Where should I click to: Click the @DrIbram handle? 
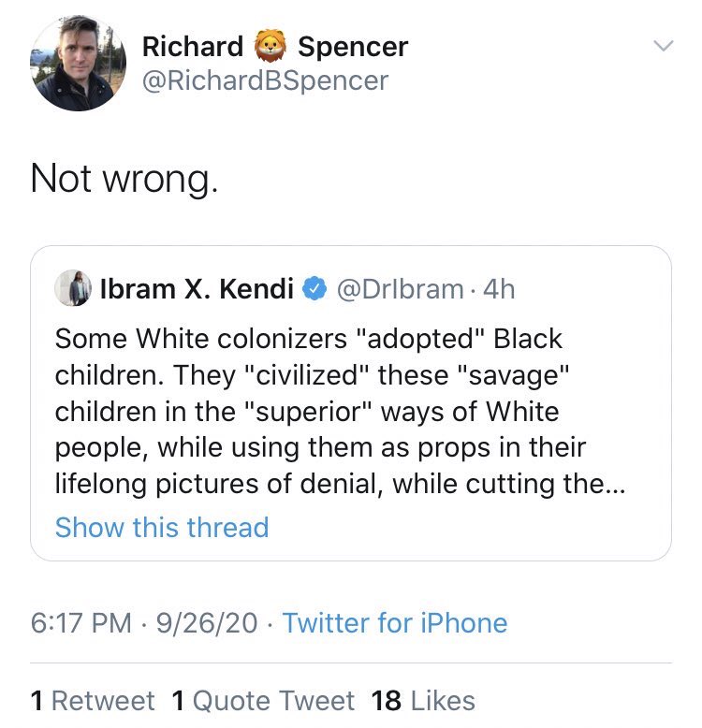pyautogui.click(x=399, y=290)
